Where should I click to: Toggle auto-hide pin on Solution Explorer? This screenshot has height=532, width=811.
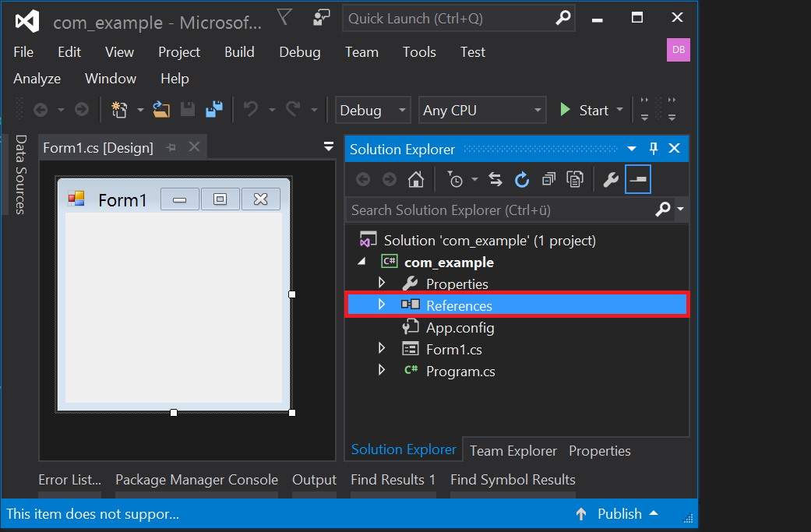(654, 149)
